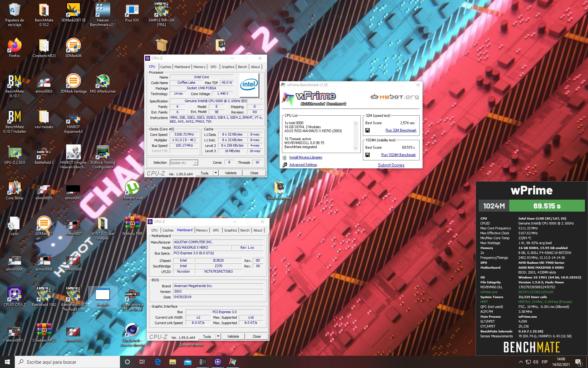Click Run 32M Benchmark link
This screenshot has height=368, width=588.
(401, 130)
